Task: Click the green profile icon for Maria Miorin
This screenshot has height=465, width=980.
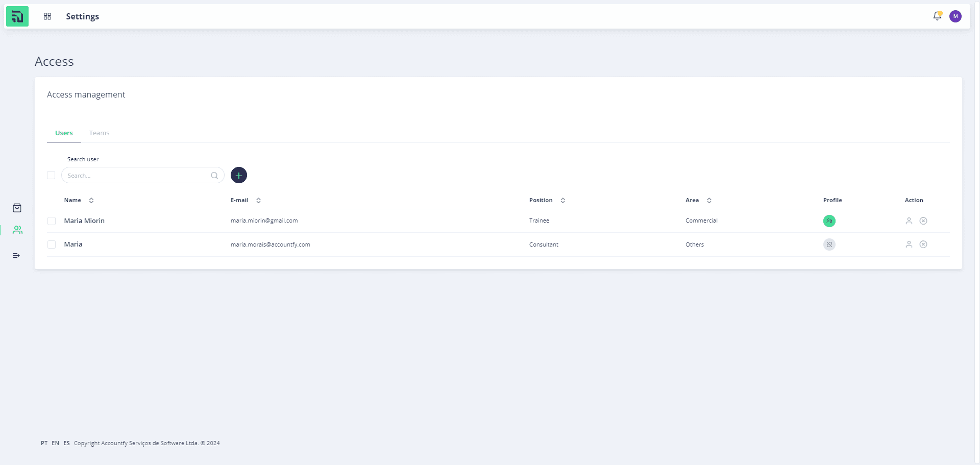Action: click(x=829, y=221)
